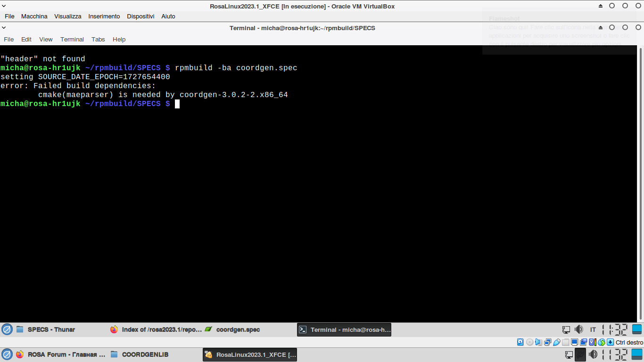Click the VirtualBox optical drive indicator
Screen dimensions: 644x362
(x=529, y=342)
